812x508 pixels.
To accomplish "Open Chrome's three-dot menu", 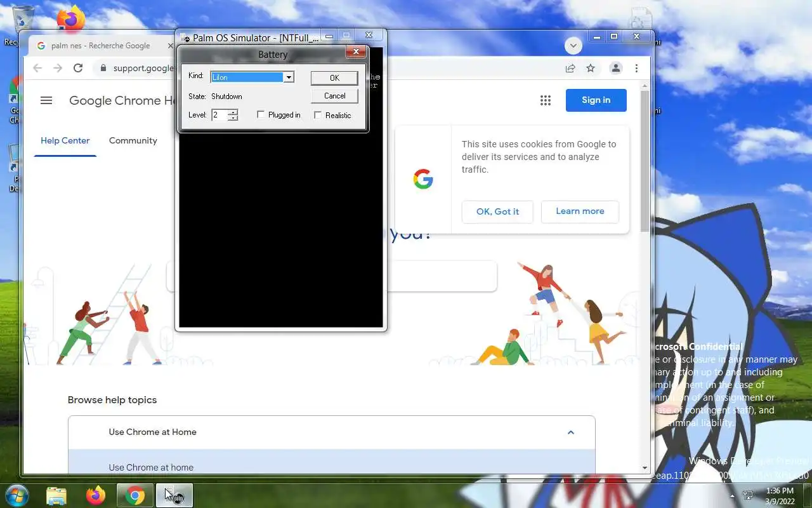I will (636, 68).
